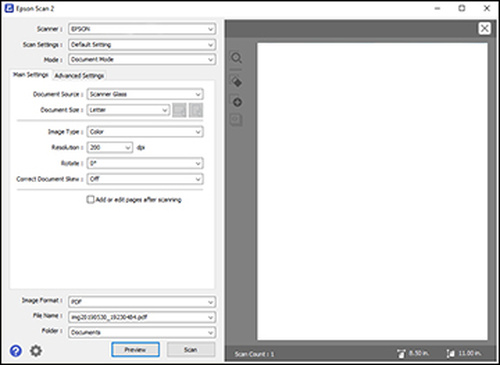Open the Image Type dropdown showing Color
The width and height of the screenshot is (500, 365).
(145, 132)
